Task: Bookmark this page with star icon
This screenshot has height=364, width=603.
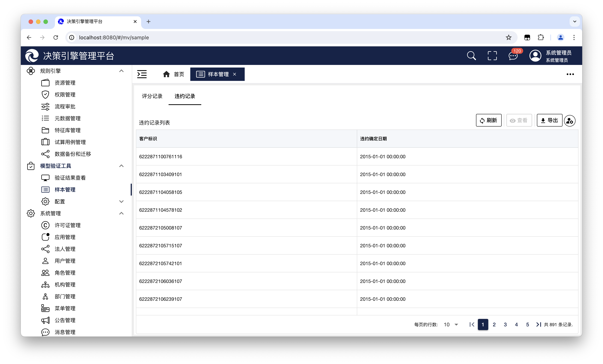Action: coord(509,37)
